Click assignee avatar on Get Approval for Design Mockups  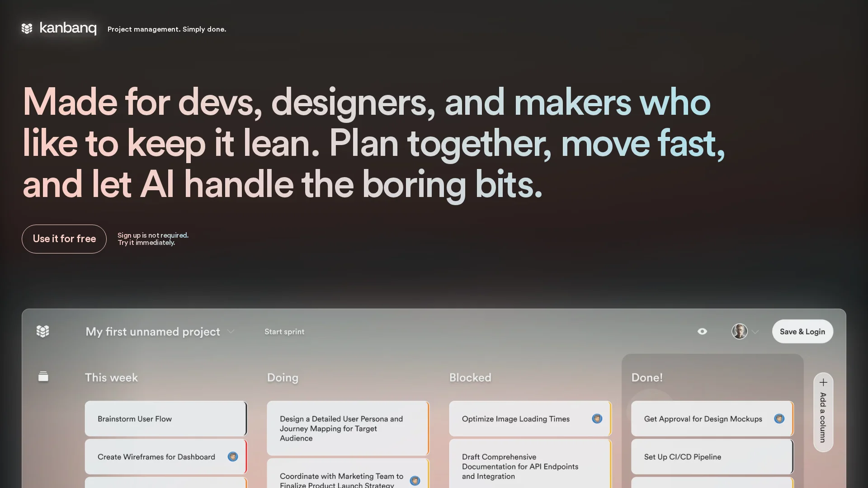[x=779, y=418]
